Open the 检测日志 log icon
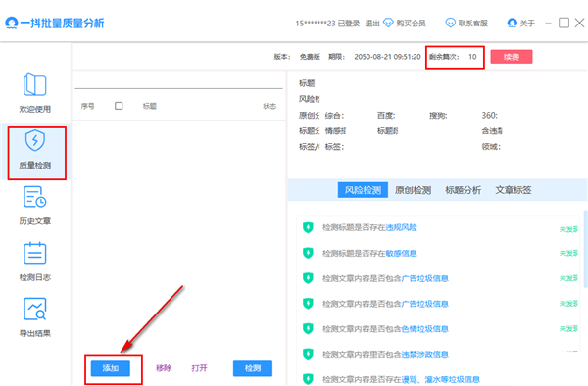This screenshot has width=588, height=386. 35,253
